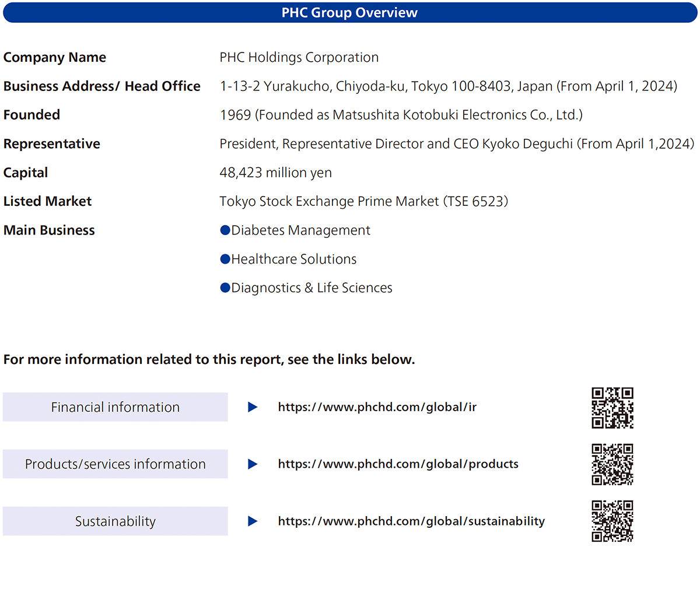Image resolution: width=700 pixels, height=592 pixels.
Task: Click the blue arrow next to Products/services information
Action: (253, 464)
